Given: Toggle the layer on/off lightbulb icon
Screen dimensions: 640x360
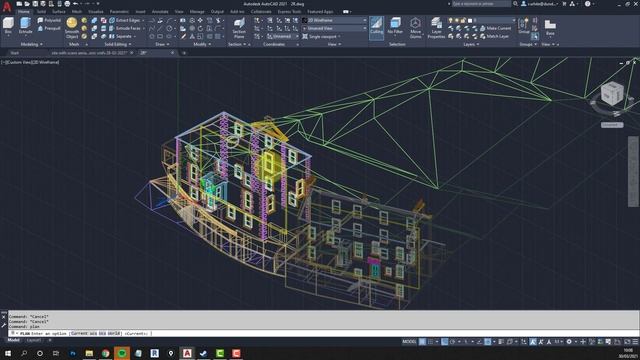Looking at the screenshot, I should (x=450, y=20).
